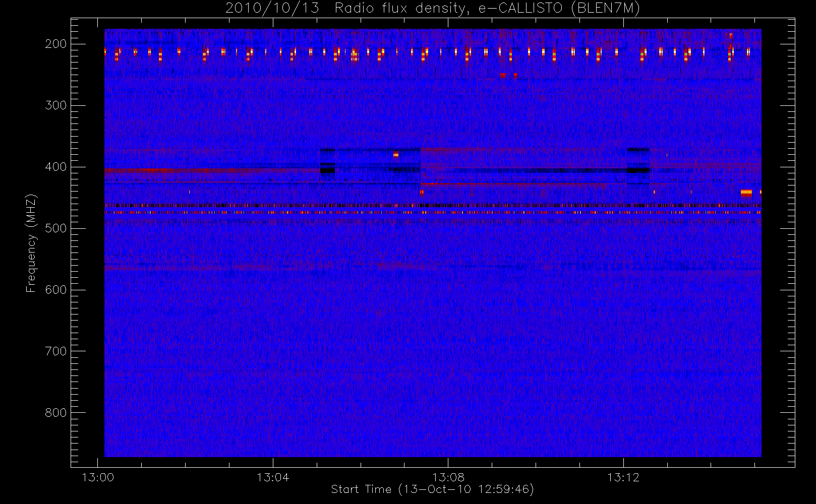Select the '600' frequency axis label
The height and width of the screenshot is (504, 816).
55,290
